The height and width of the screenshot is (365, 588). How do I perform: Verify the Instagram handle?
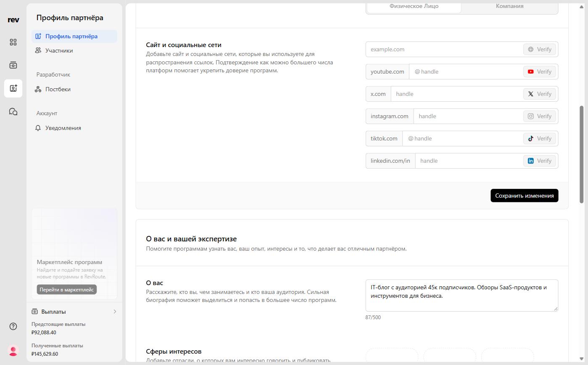(540, 116)
